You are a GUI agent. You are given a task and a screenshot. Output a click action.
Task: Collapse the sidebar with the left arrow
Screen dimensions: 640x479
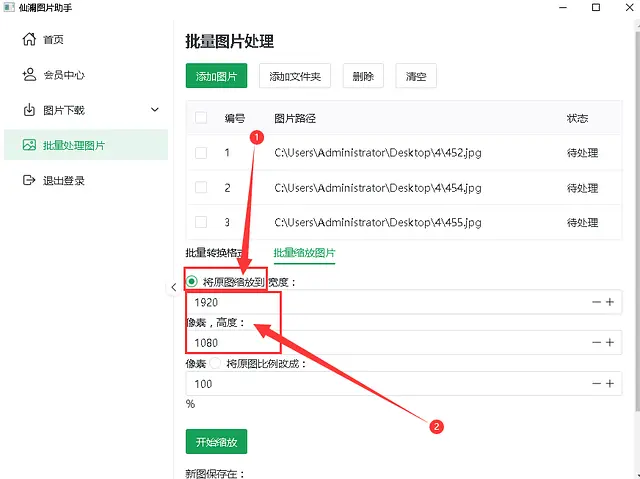click(x=173, y=287)
